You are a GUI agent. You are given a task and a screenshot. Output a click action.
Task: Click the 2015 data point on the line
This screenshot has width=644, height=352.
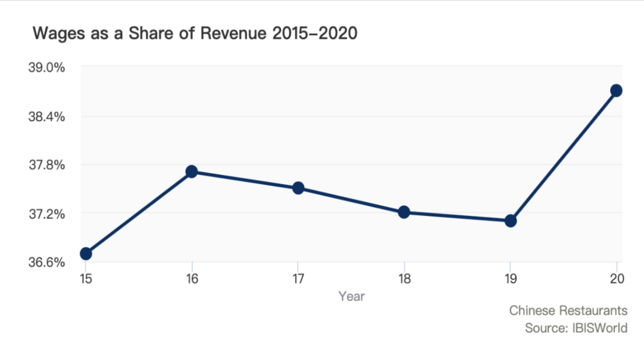86,254
